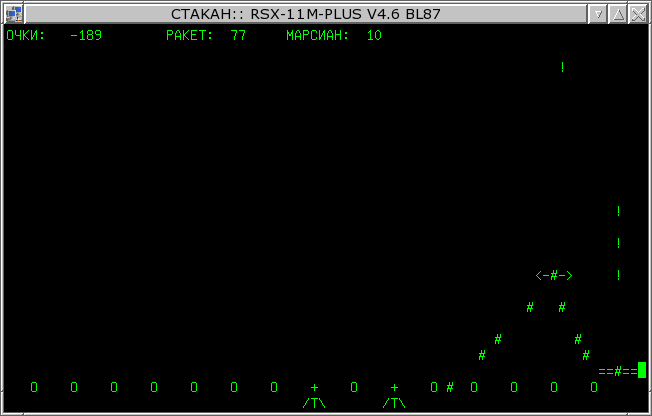This screenshot has width=652, height=416.
Task: Click the left "/T\" rocket launcher
Action: [x=314, y=403]
